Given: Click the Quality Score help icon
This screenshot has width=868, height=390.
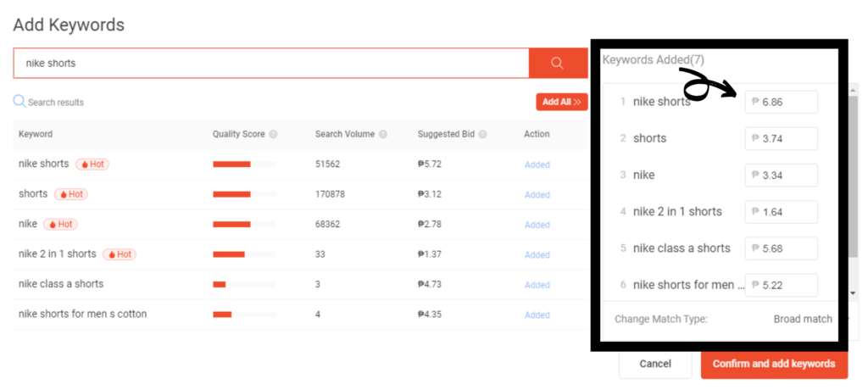Looking at the screenshot, I should 274,135.
